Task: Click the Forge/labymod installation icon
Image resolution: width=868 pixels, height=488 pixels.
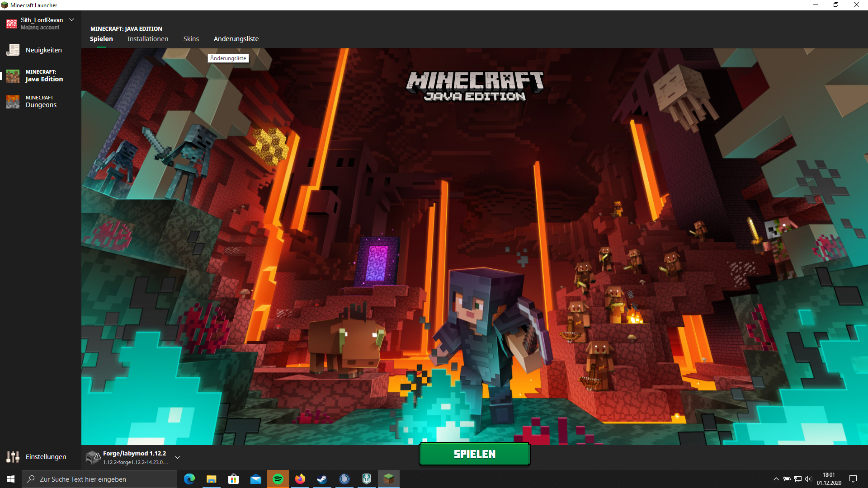Action: (x=93, y=457)
